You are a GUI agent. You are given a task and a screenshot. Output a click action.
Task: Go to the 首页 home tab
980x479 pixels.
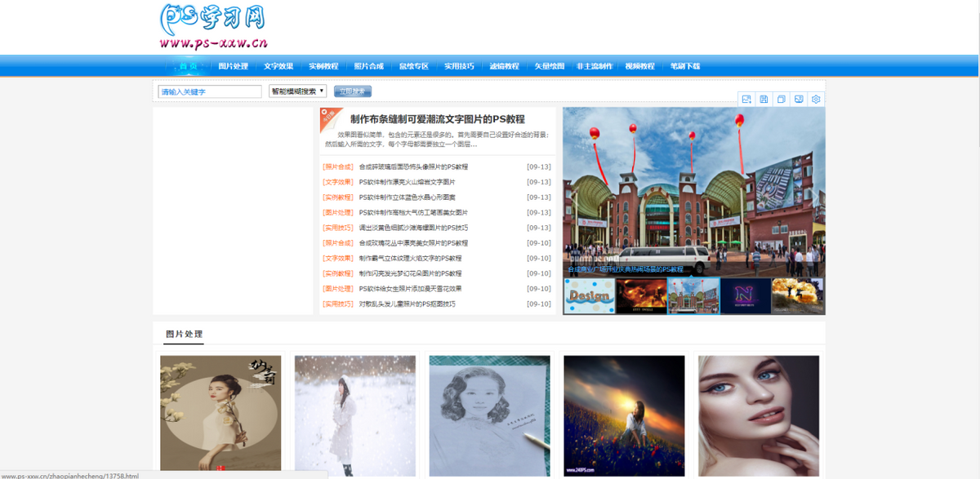(189, 66)
